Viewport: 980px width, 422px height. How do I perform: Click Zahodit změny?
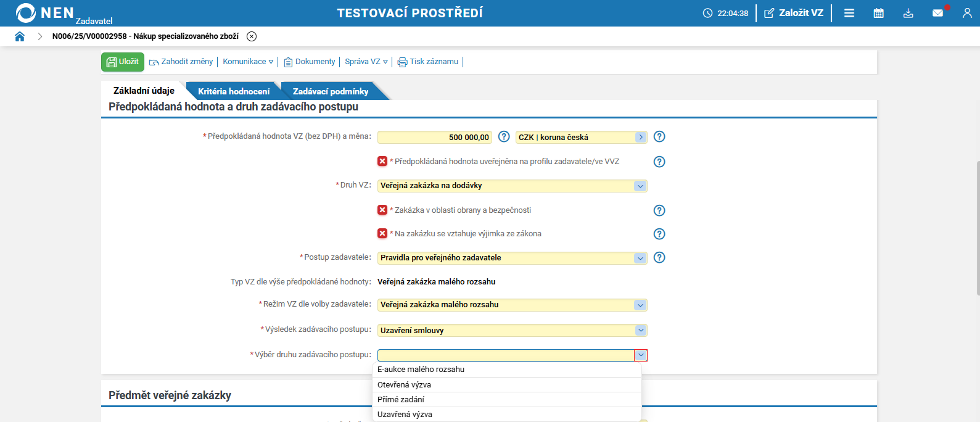click(181, 62)
